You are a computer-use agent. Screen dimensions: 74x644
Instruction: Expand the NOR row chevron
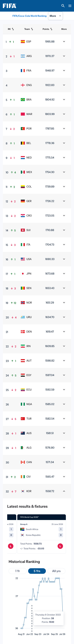click(64, 302)
